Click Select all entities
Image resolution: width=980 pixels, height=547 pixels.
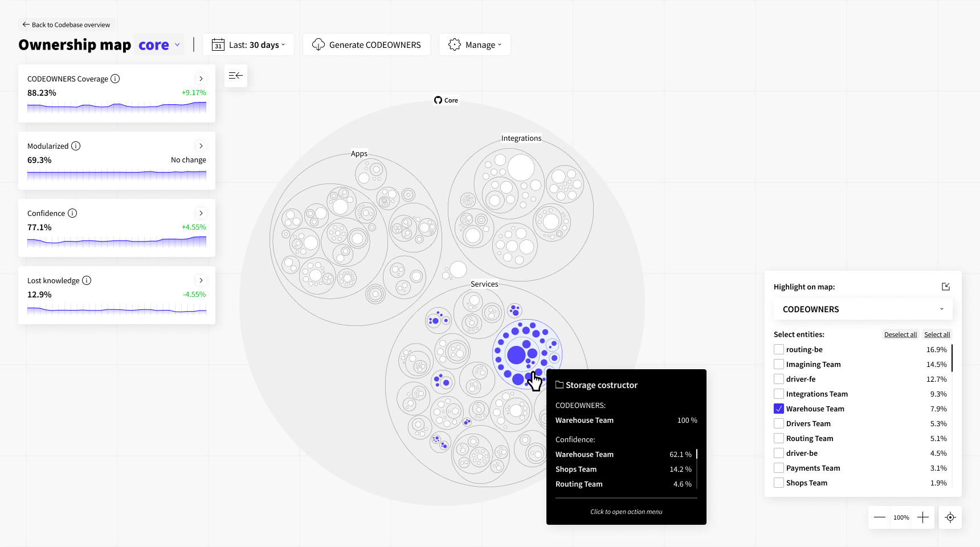937,334
